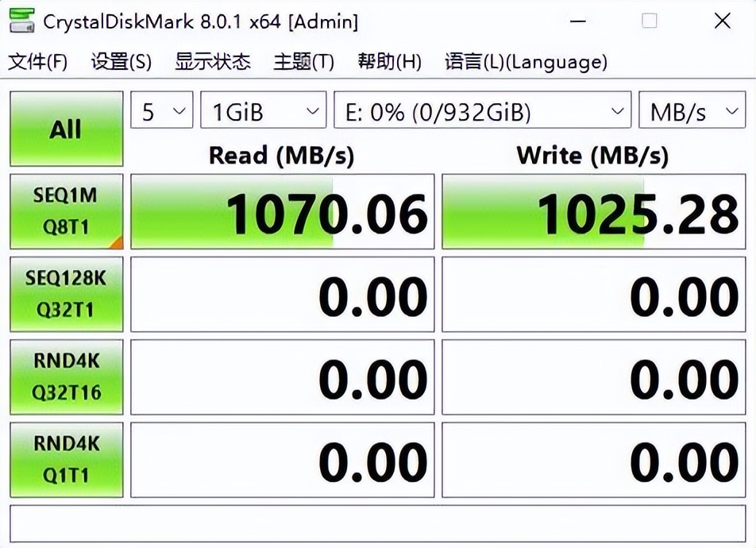Viewport: 756px width, 548px height.
Task: Open the 主题(T) menu
Action: point(302,61)
